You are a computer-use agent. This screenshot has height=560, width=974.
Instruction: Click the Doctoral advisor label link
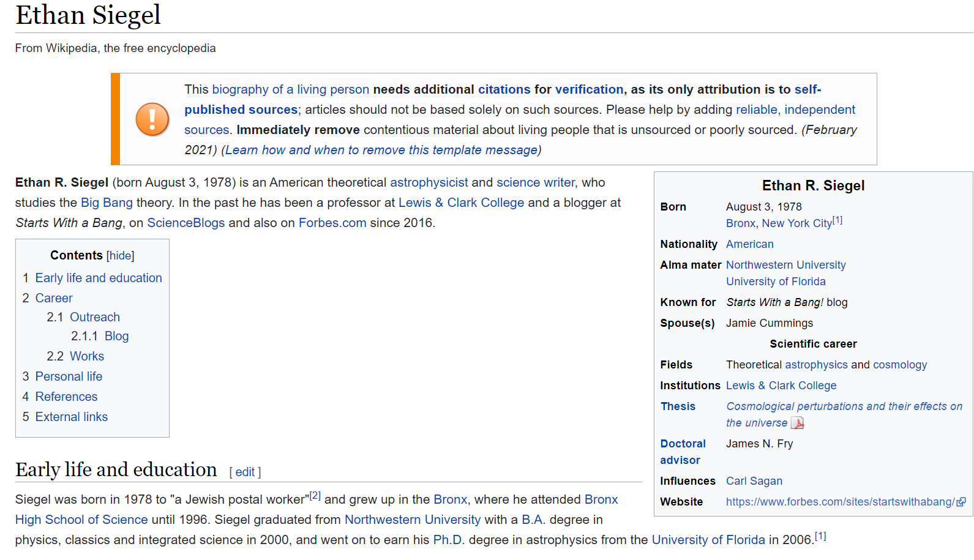click(683, 452)
